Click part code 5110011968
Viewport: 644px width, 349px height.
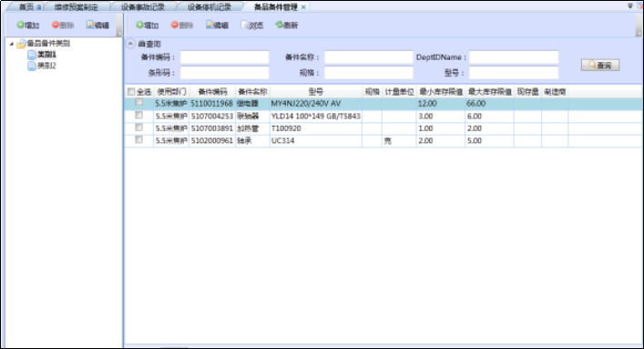coord(212,104)
